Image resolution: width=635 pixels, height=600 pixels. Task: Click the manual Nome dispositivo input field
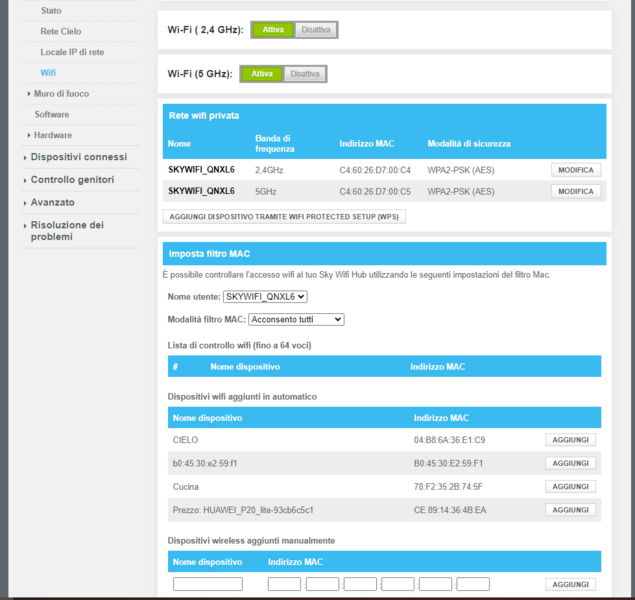pos(208,584)
